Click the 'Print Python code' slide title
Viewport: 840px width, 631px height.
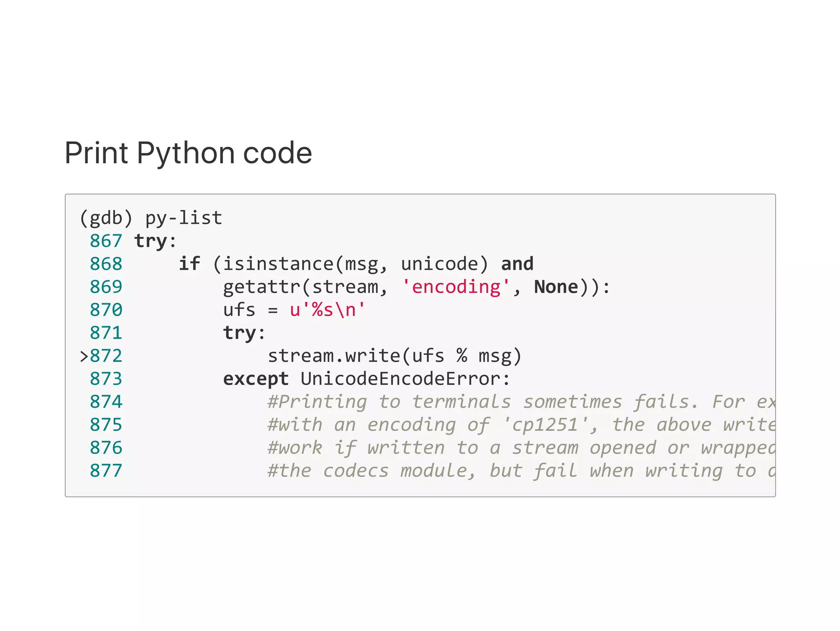pos(188,153)
